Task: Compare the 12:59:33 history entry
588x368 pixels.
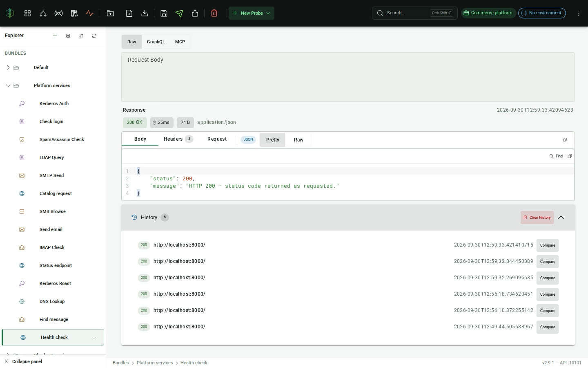Action: click(x=548, y=245)
